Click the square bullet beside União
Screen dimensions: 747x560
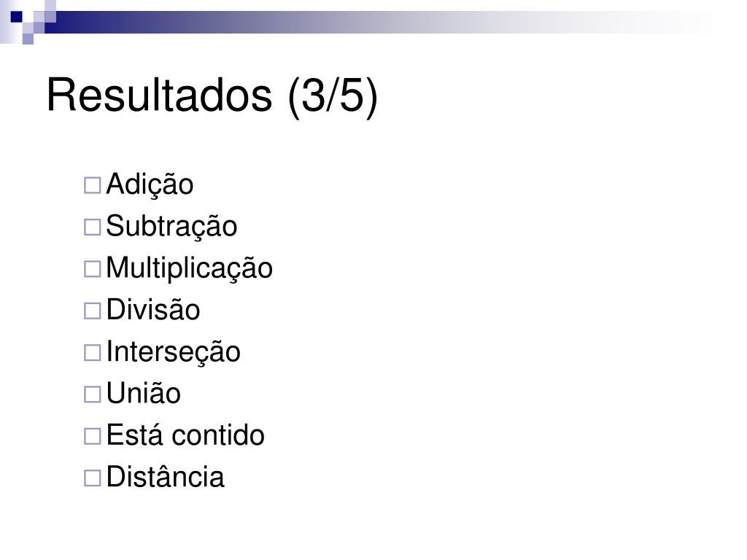(93, 394)
